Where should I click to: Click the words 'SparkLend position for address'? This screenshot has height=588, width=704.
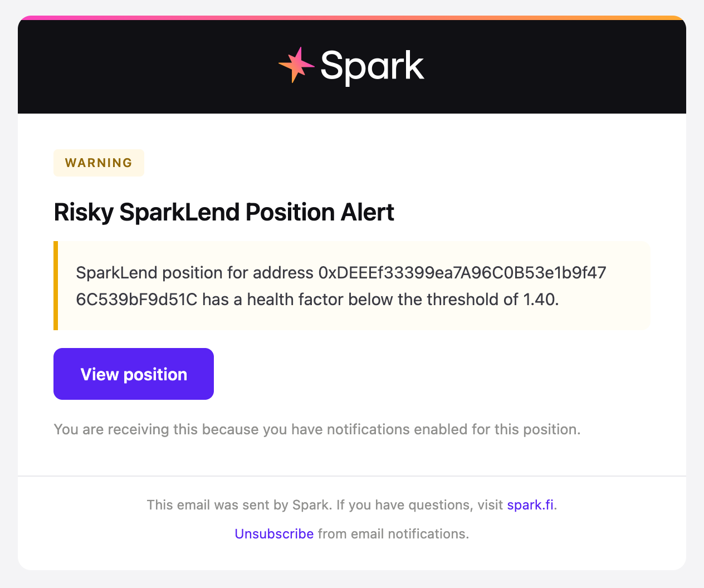(x=194, y=273)
